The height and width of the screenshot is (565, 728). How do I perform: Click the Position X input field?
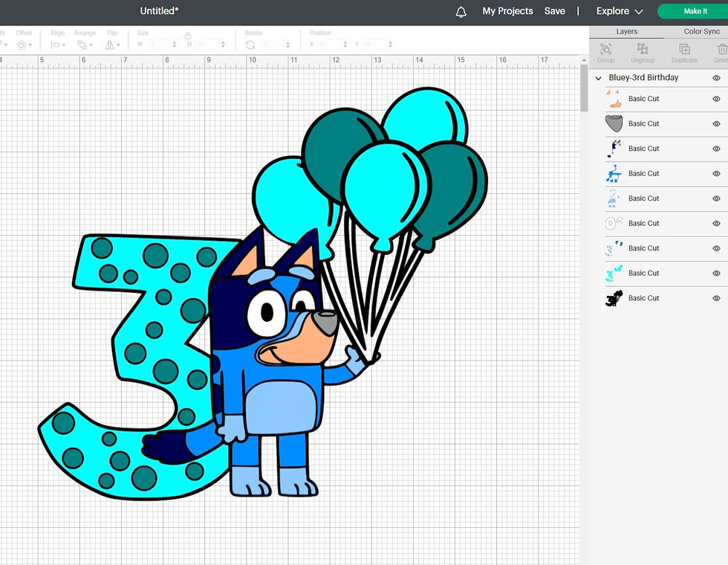tap(329, 45)
